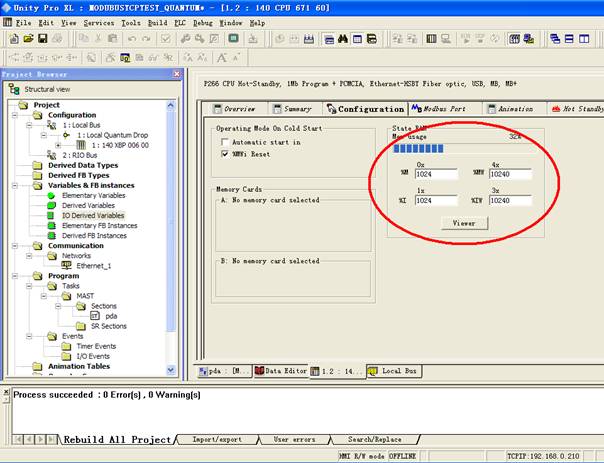Screen dimensions: 604x463
Task: Click the Open project folder icon
Action: click(27, 39)
